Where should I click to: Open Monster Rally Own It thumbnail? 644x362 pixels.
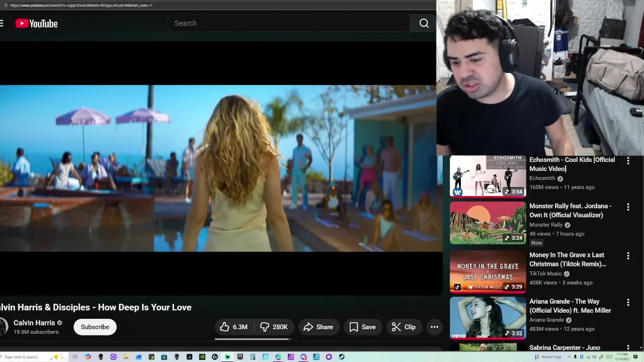click(488, 223)
